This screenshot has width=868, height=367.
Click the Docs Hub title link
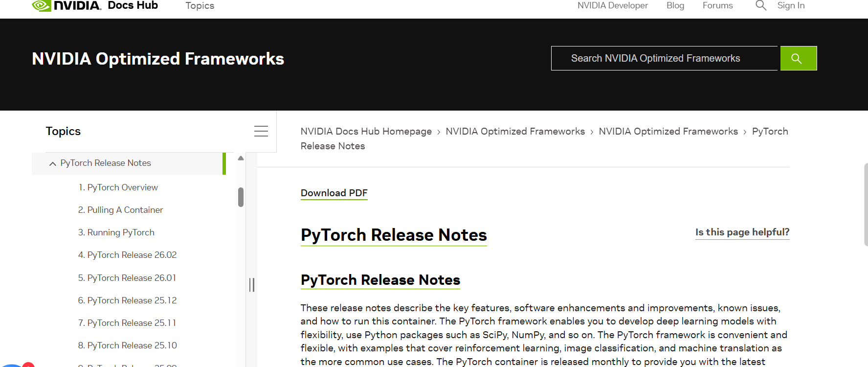point(133,5)
